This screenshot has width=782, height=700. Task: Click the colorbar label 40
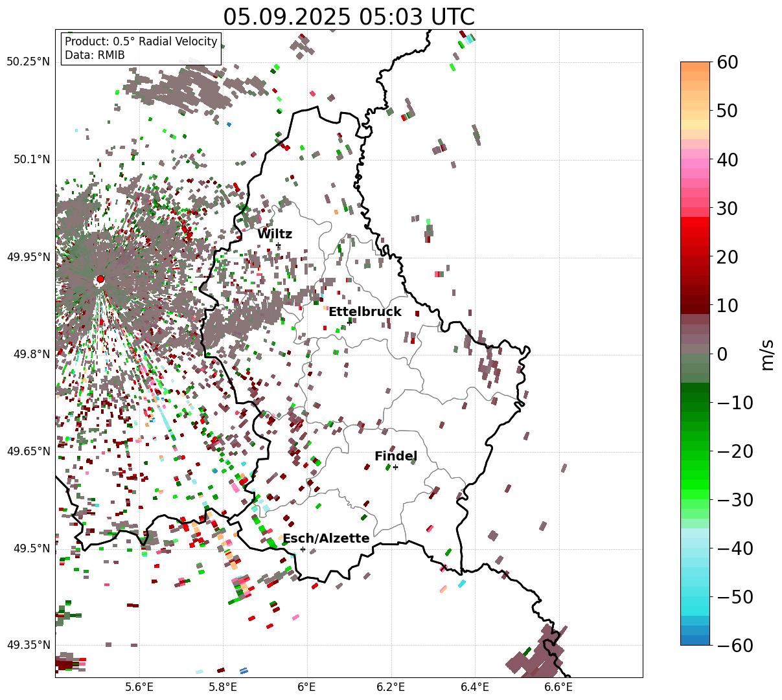pyautogui.click(x=726, y=159)
